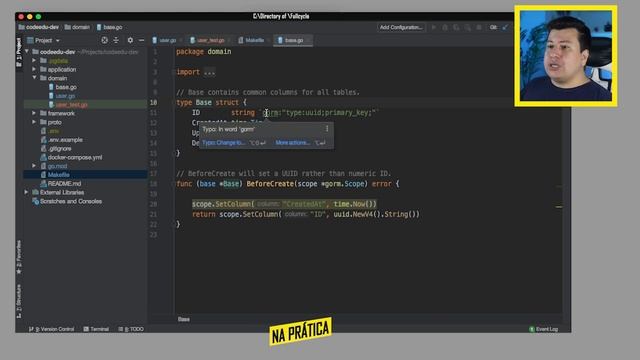Screen dimensions: 640x360
Task: Collapse the domain folder arrow
Action: pos(34,78)
